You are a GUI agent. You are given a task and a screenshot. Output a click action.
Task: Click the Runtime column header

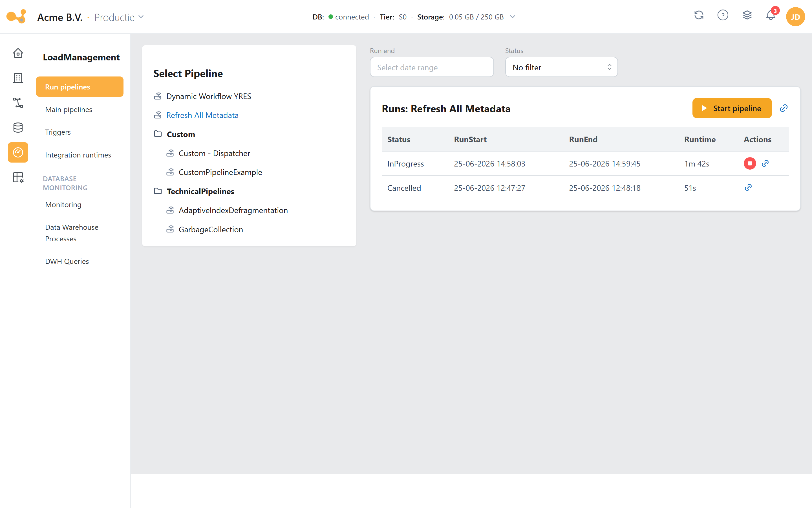coord(700,139)
